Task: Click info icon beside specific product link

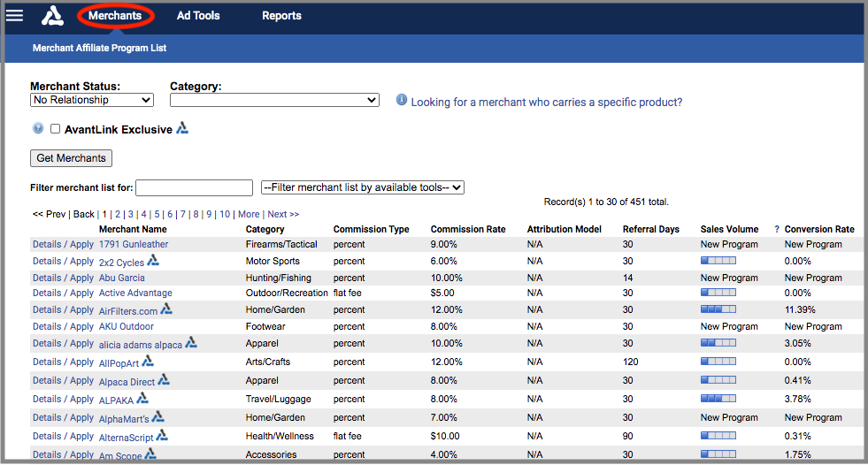Action: [x=402, y=100]
